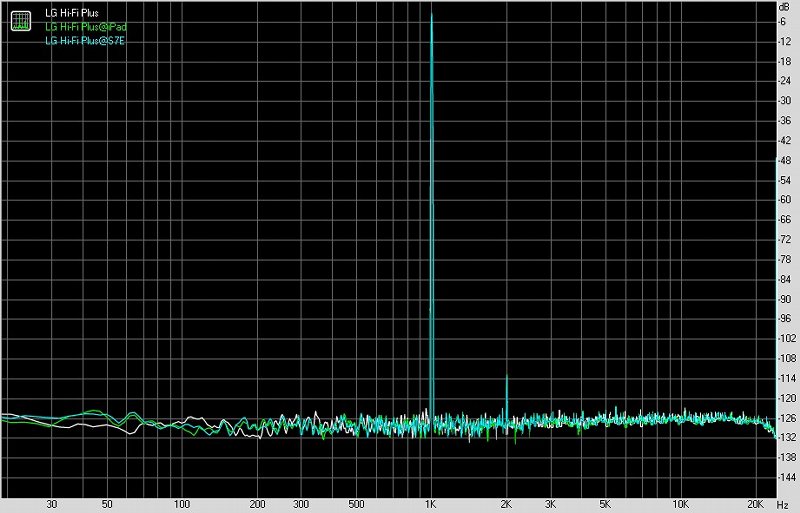The image size is (800, 513).
Task: Click the 300 Hz axis label
Action: (x=301, y=504)
